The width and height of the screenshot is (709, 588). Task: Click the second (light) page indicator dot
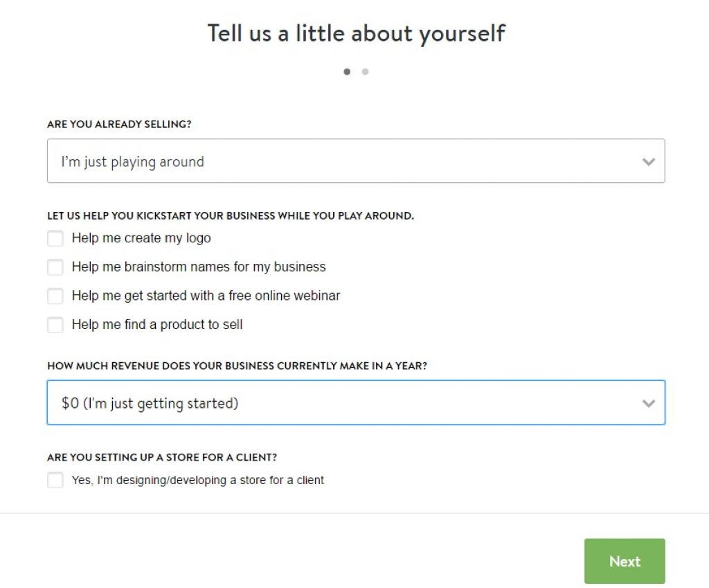point(365,71)
